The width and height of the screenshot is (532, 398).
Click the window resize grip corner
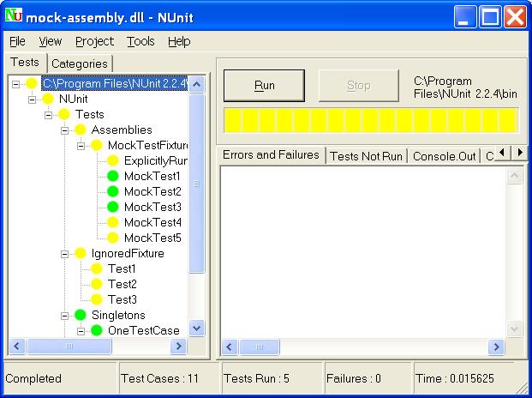click(522, 388)
